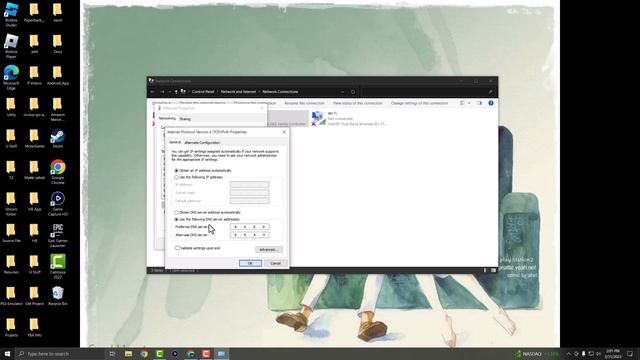This screenshot has height=360, width=640.
Task: Click View status of this connection
Action: coord(358,103)
